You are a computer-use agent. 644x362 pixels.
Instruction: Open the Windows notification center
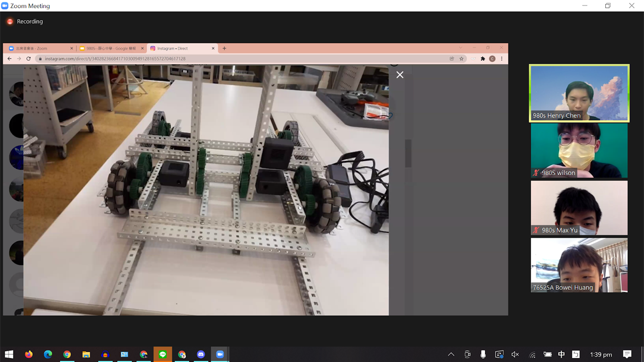627,354
